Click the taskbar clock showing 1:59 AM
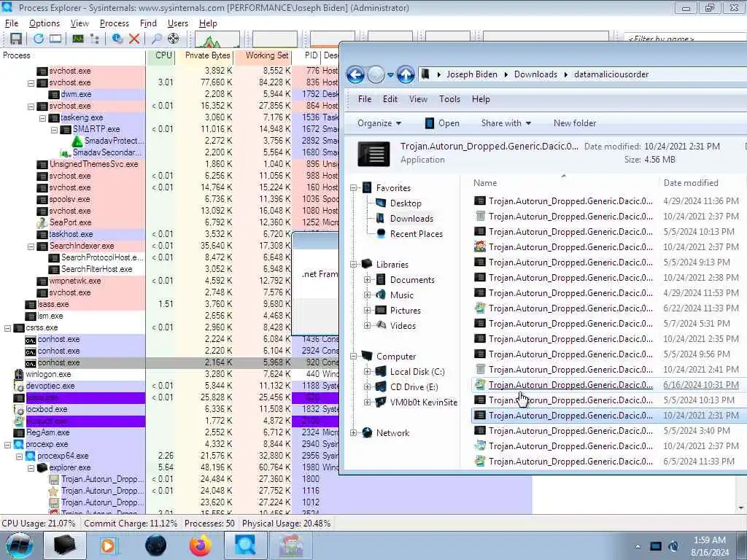The height and width of the screenshot is (560, 747). [709, 546]
